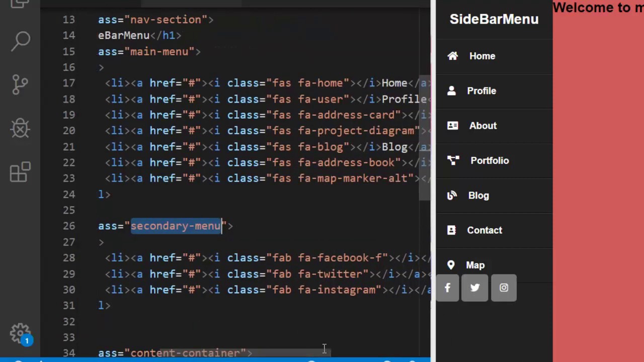Viewport: 644px width, 362px height.
Task: Click the fa-instagram text on line 30
Action: pyautogui.click(x=337, y=290)
